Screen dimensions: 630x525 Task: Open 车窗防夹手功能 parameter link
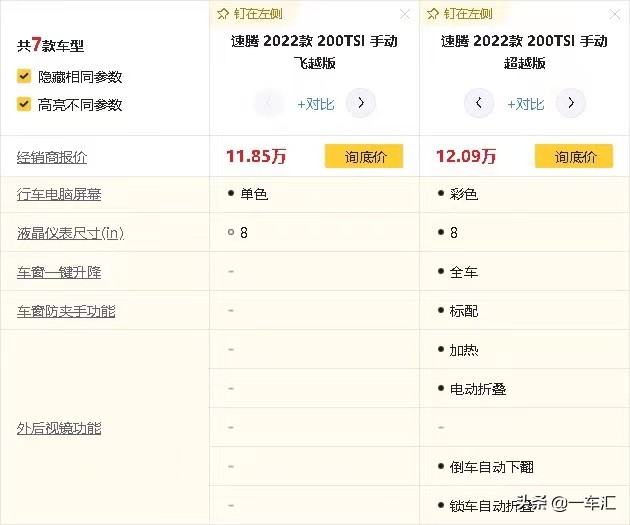pos(66,311)
